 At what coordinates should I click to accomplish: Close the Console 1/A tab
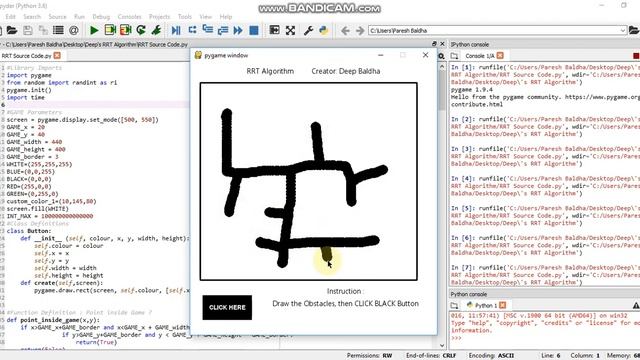(500, 56)
